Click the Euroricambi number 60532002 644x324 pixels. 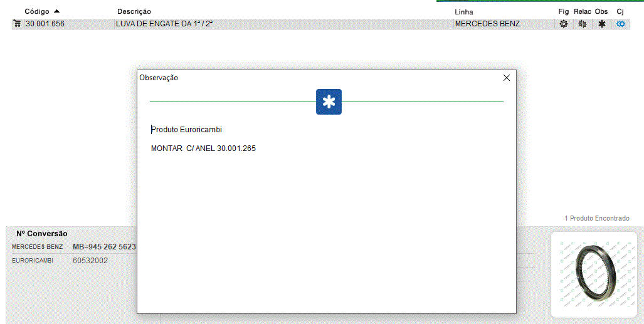point(90,260)
